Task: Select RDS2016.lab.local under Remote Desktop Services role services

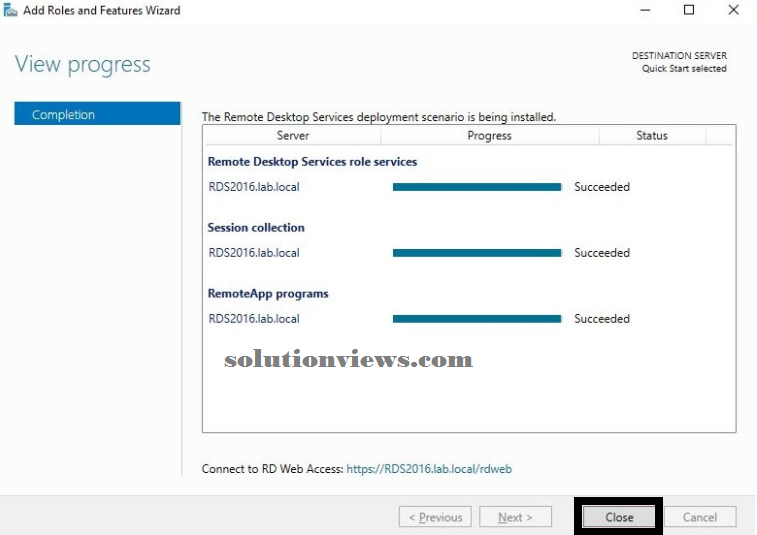Action: coord(254,187)
